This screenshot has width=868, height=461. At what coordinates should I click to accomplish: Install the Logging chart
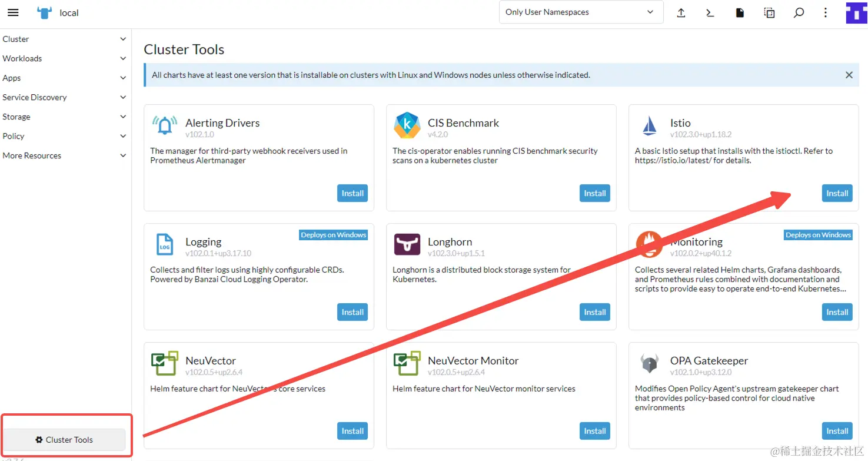tap(352, 312)
